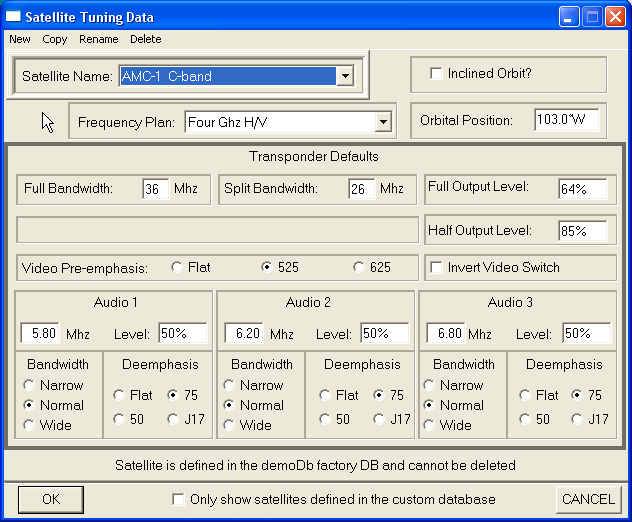Choose Wide bandwidth for Audio 2

(231, 425)
